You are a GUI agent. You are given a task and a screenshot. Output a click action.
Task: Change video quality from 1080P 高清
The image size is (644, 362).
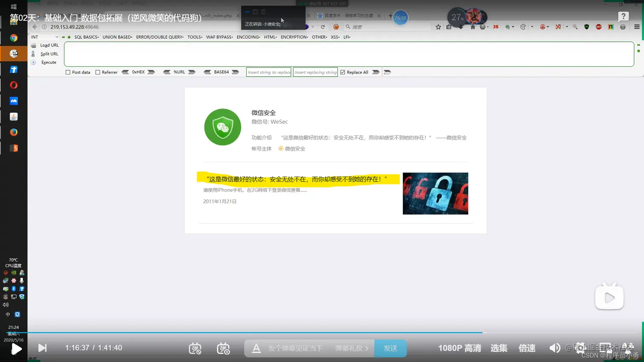(460, 348)
